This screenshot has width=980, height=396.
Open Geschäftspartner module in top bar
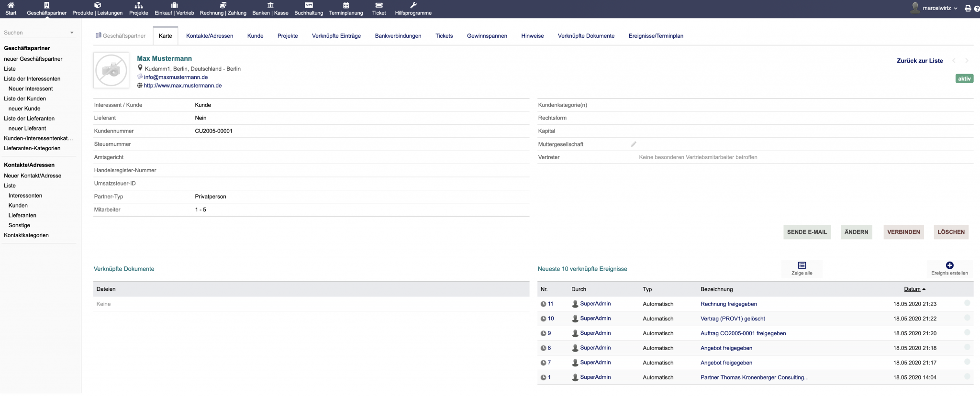(47, 9)
